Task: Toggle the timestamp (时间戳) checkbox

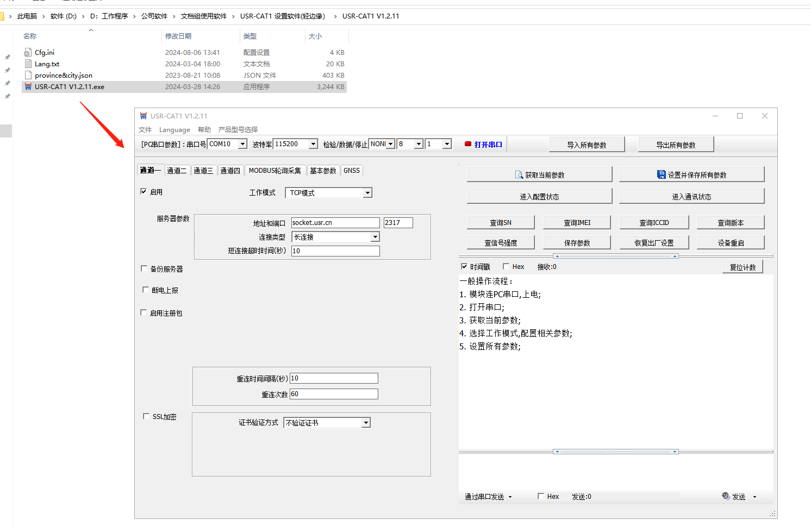Action: (x=464, y=266)
